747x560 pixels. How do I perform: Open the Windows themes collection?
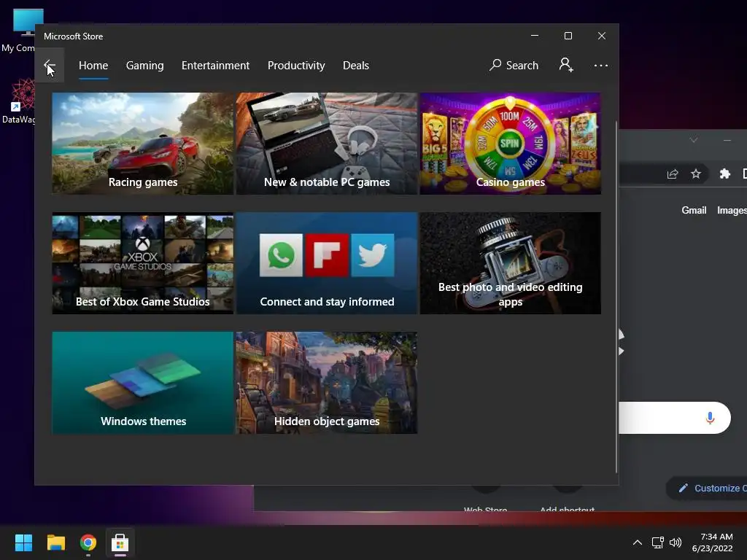(x=143, y=383)
